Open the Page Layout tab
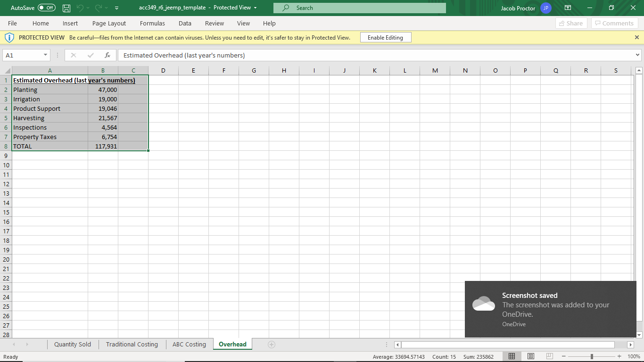The width and height of the screenshot is (644, 362). (109, 23)
